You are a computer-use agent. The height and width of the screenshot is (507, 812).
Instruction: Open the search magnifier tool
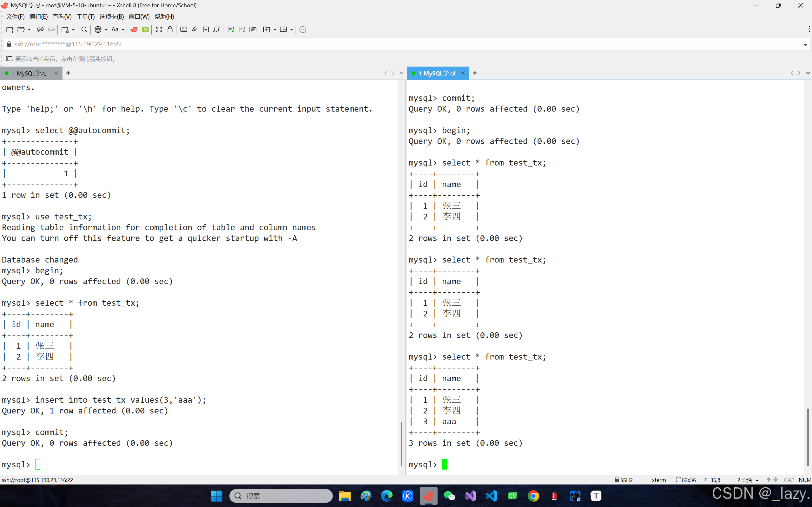(84, 29)
